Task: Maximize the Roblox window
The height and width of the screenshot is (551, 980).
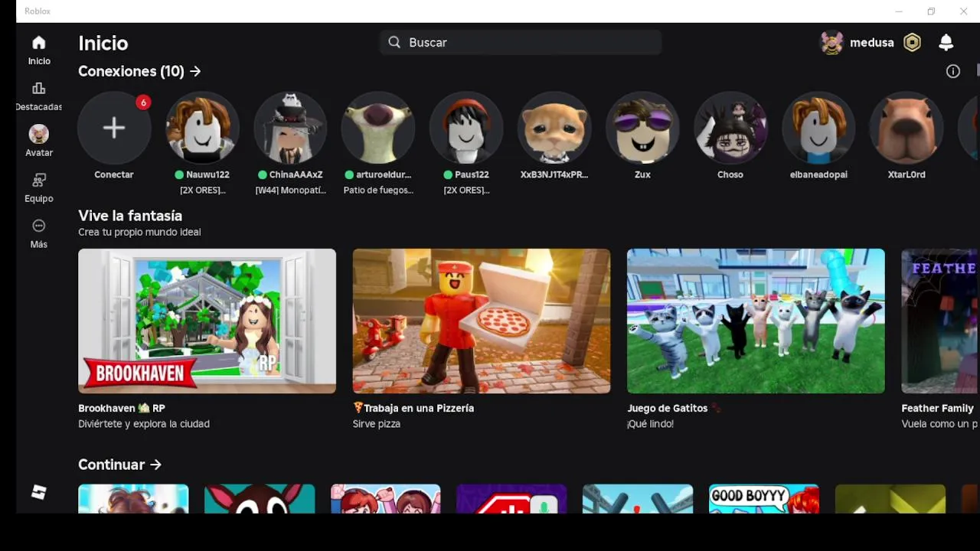Action: 931,11
